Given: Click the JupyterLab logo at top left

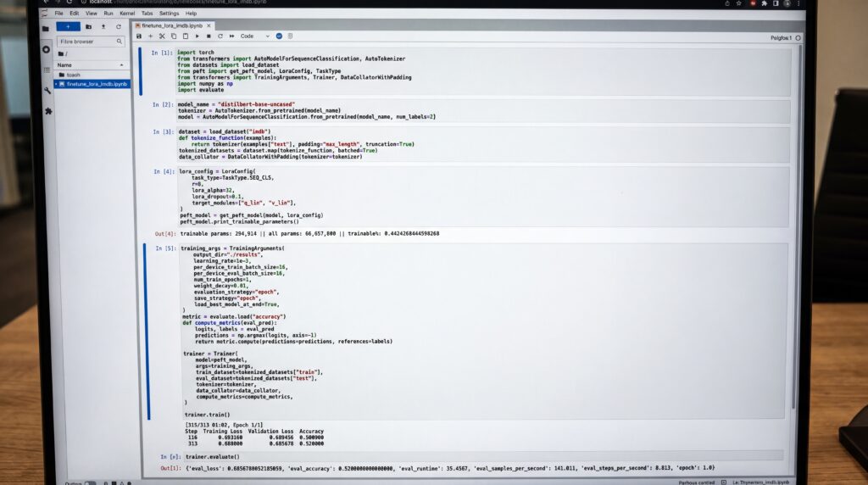Looking at the screenshot, I should (x=44, y=14).
